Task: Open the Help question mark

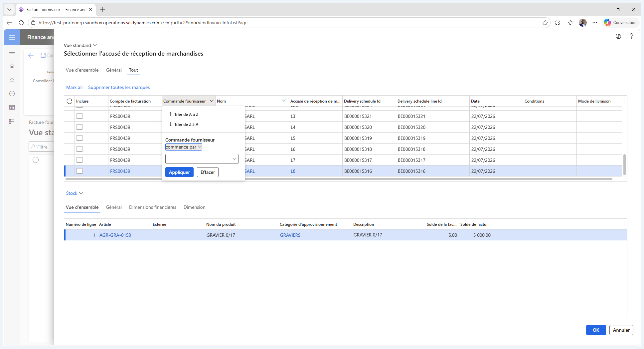Action: [631, 36]
